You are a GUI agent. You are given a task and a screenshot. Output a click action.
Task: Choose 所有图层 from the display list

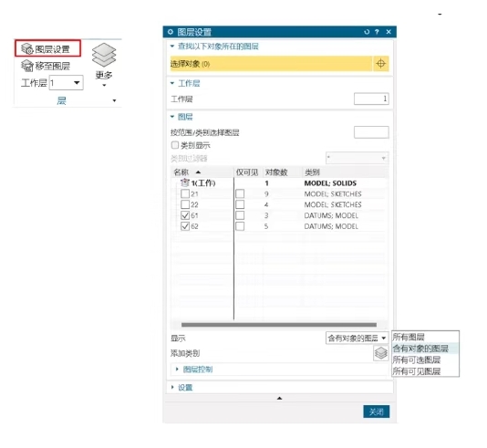click(x=409, y=337)
